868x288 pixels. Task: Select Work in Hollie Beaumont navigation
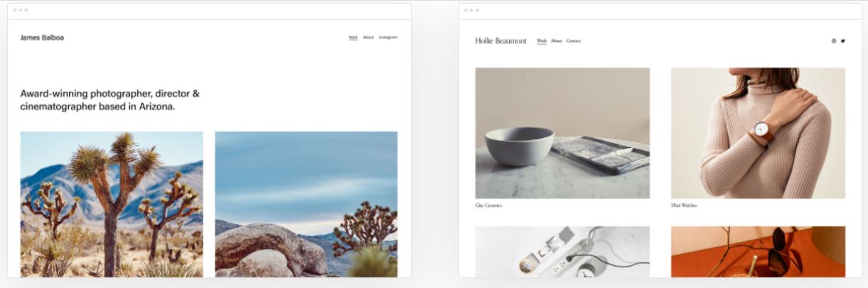pos(542,41)
